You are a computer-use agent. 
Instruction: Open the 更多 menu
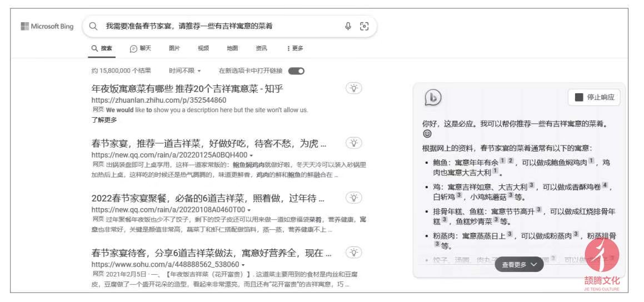[x=295, y=48]
